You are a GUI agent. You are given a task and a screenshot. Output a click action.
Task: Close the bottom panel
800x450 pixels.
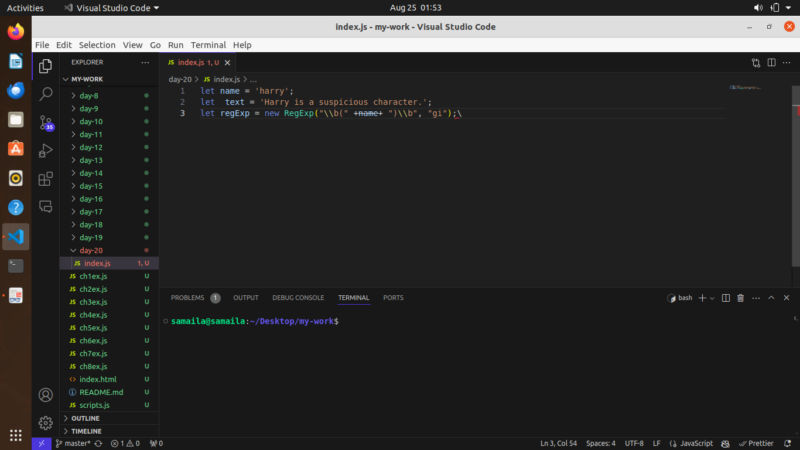tap(786, 298)
